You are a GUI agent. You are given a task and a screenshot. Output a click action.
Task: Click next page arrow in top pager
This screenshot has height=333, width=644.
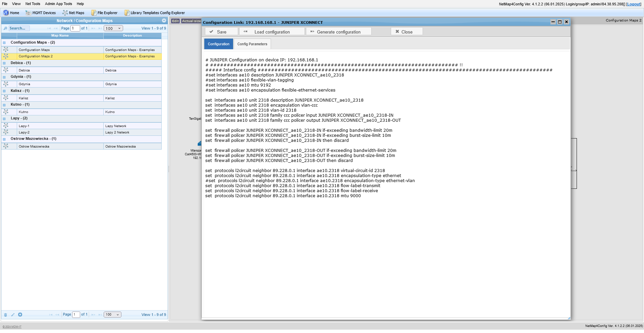pos(94,29)
